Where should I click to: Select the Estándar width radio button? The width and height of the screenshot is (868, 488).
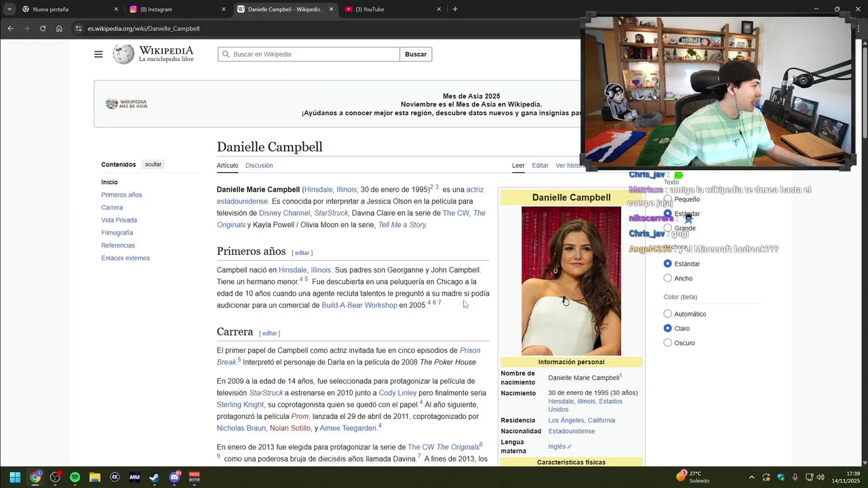point(668,264)
